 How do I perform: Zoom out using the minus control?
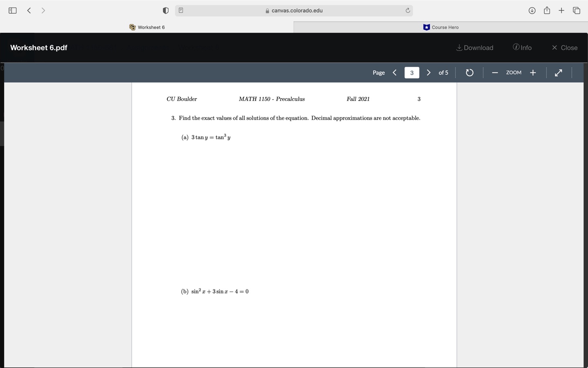point(495,72)
